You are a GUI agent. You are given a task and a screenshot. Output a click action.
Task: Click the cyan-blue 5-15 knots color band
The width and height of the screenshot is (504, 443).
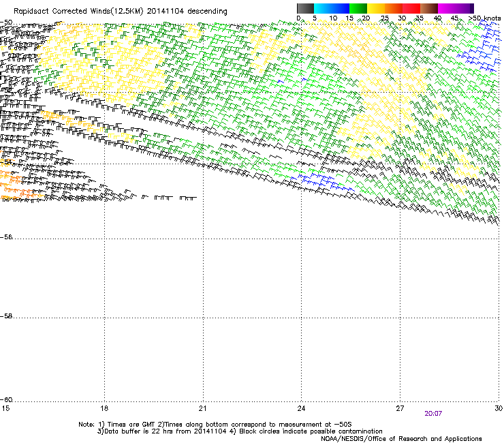[x=332, y=8]
